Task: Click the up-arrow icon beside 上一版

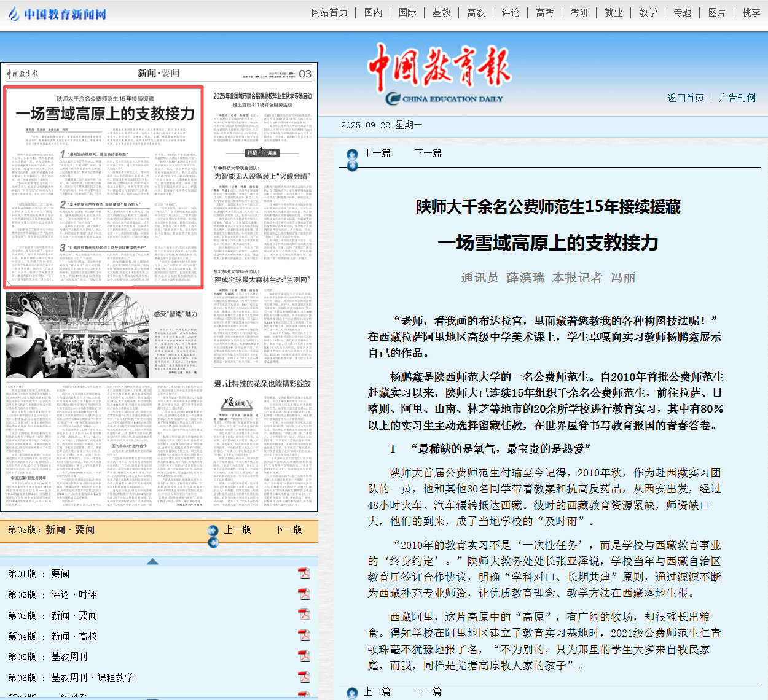Action: (213, 531)
